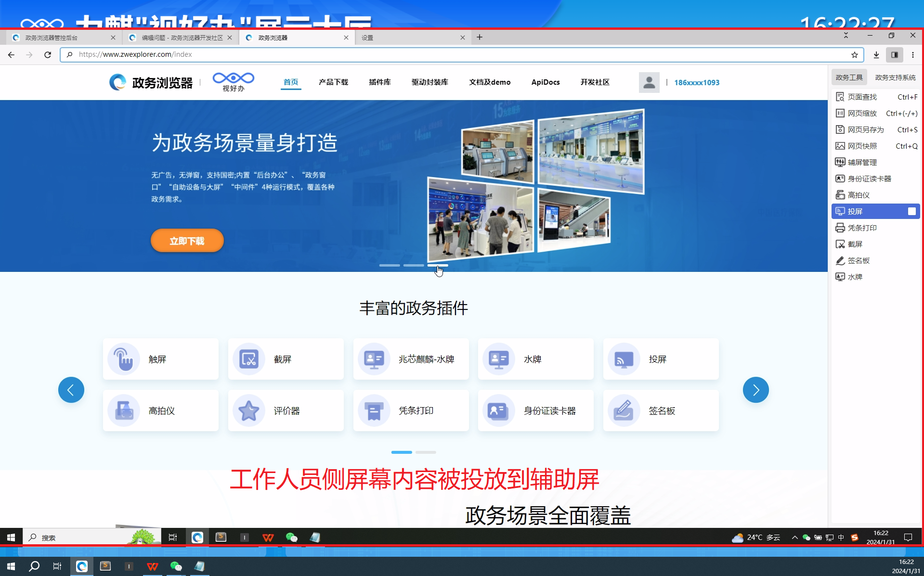Image resolution: width=924 pixels, height=576 pixels.
Task: Open a new browser tab
Action: coord(480,38)
